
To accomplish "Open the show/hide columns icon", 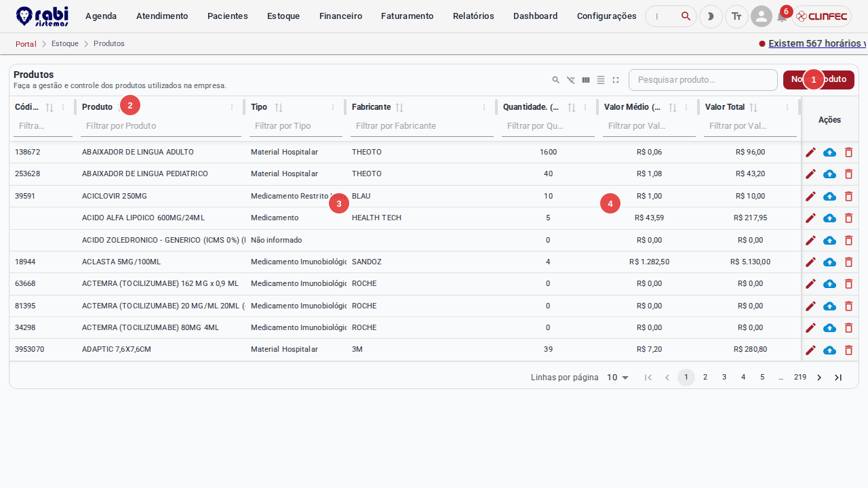I will tap(586, 80).
